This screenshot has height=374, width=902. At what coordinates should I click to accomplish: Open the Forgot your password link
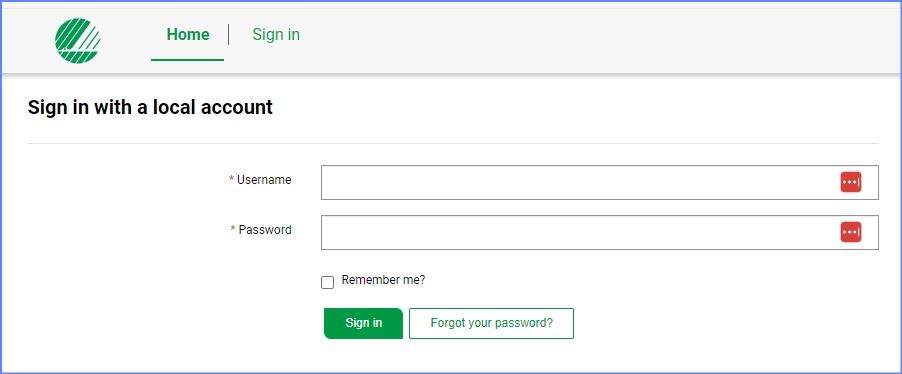(491, 323)
